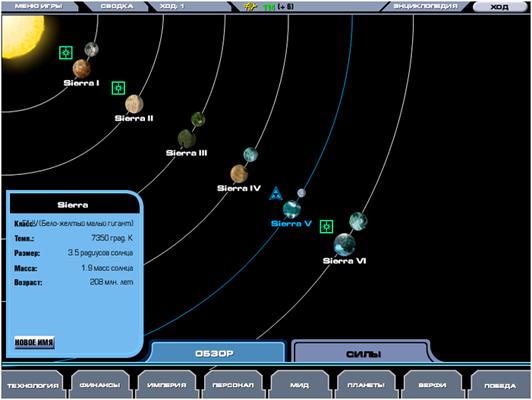
Task: Click the Sierra title in info panel
Action: pos(73,205)
